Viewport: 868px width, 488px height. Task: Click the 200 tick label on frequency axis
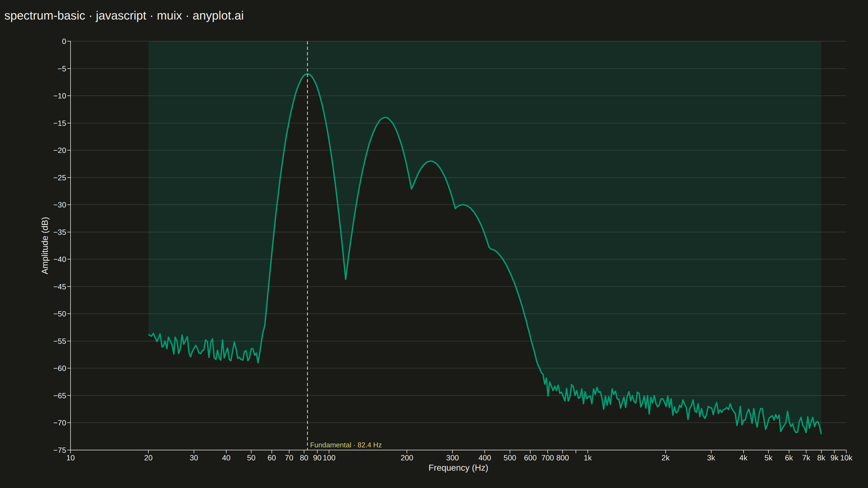coord(407,458)
